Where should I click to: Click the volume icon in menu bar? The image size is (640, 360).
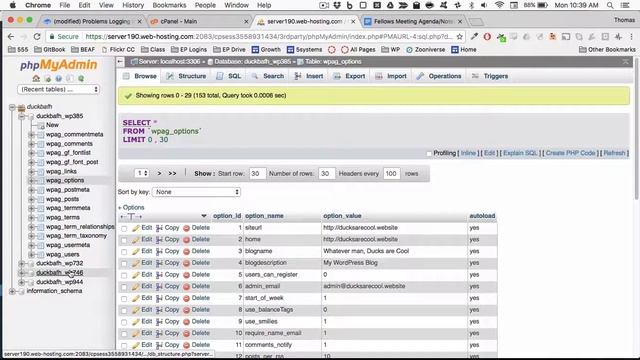click(x=484, y=5)
